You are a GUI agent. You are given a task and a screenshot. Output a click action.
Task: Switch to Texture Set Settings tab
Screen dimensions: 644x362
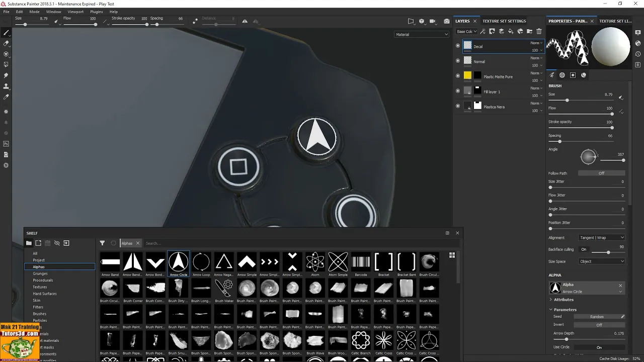click(x=504, y=21)
